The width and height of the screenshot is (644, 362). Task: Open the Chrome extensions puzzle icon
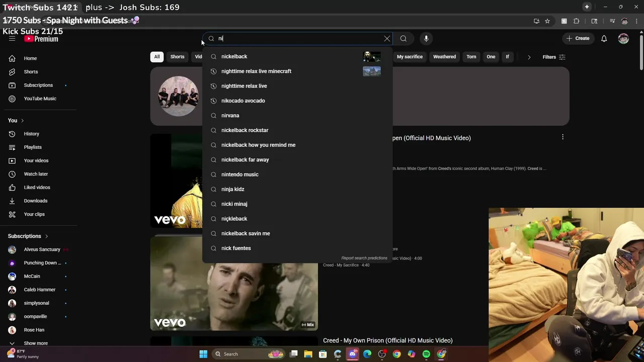point(577,21)
